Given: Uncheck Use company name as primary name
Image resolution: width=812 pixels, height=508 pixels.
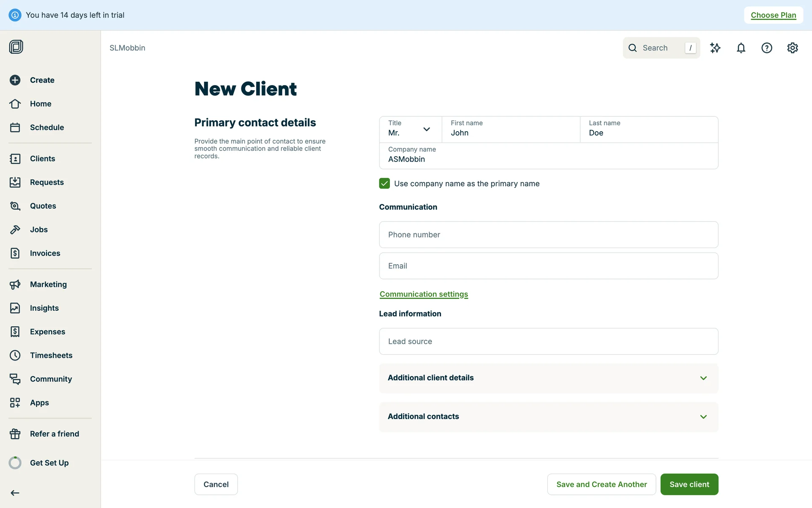Looking at the screenshot, I should [x=384, y=183].
